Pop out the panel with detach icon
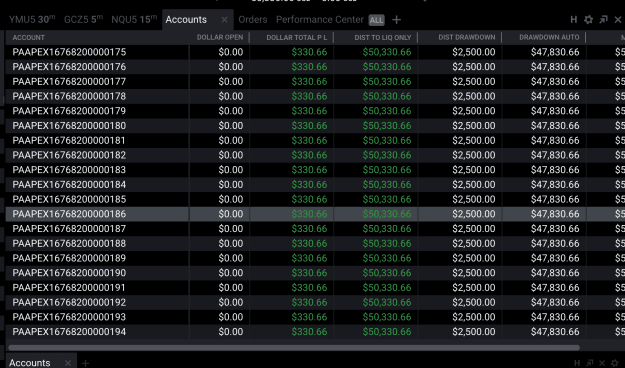This screenshot has width=625, height=368. point(603,20)
